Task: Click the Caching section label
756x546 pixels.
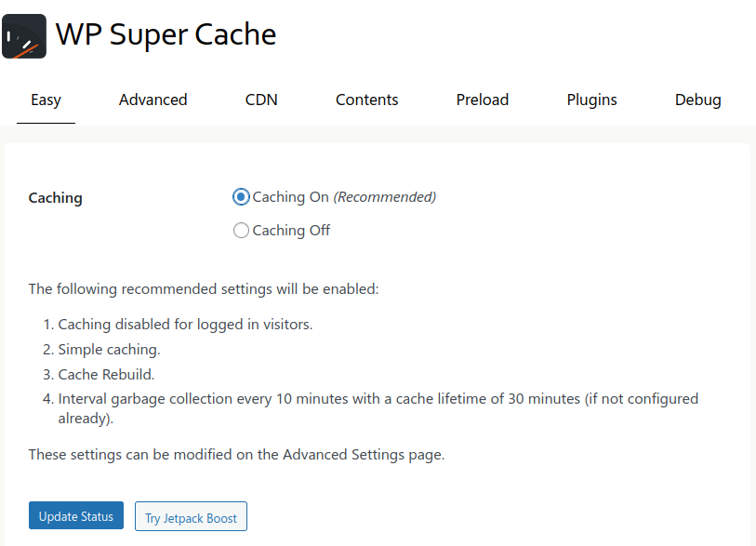Action: [x=55, y=197]
